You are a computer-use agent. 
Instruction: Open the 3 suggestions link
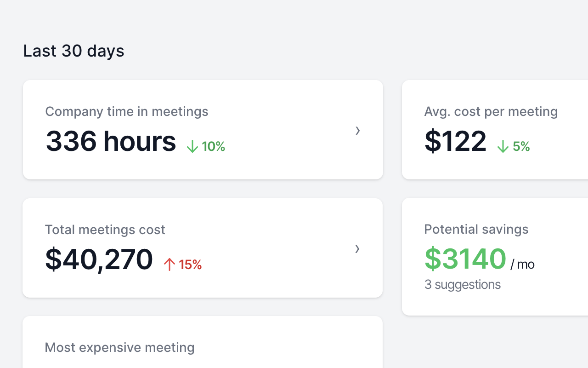tap(463, 284)
